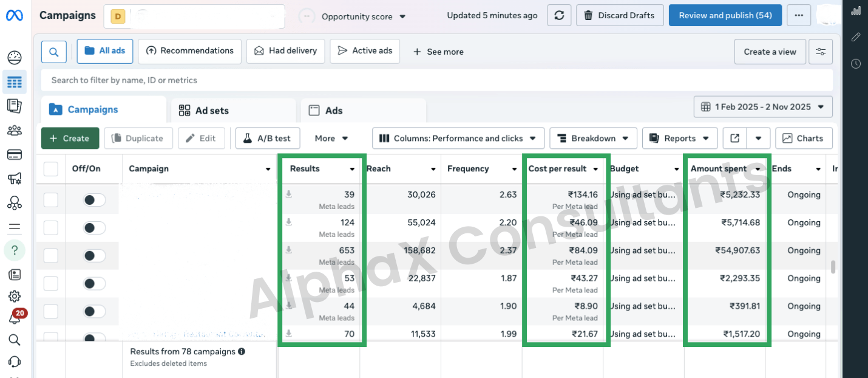Open the Campaigns table view sidebar icon
This screenshot has width=868, height=378.
pos(15,82)
